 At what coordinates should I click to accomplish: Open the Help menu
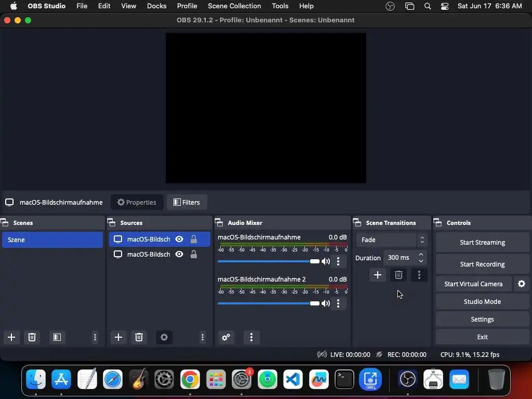[x=307, y=6]
